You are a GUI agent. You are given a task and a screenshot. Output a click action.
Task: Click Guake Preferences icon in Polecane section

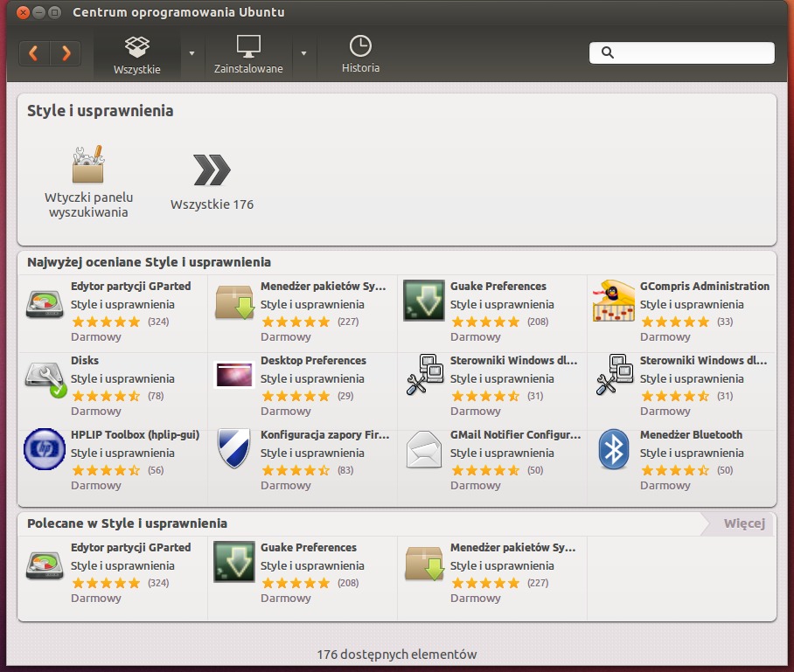(234, 562)
